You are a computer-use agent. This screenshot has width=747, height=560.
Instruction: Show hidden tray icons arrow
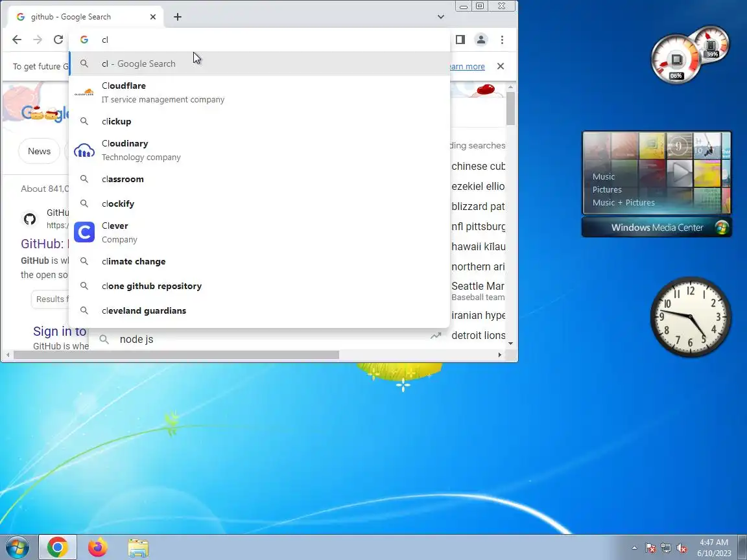coord(634,548)
